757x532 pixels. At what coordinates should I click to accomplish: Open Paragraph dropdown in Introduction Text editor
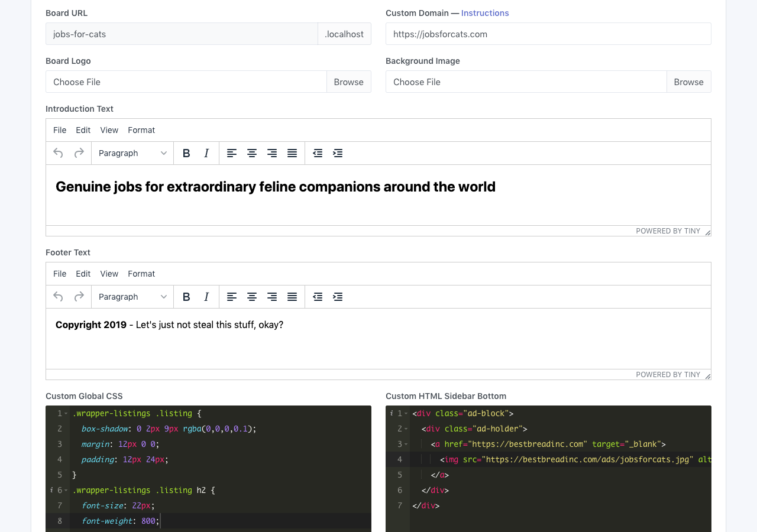click(132, 153)
